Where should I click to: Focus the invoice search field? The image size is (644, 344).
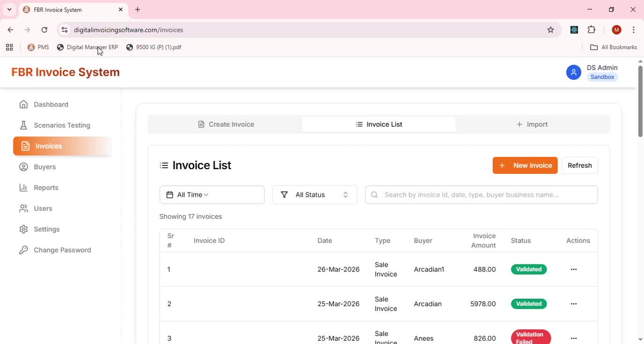click(481, 195)
